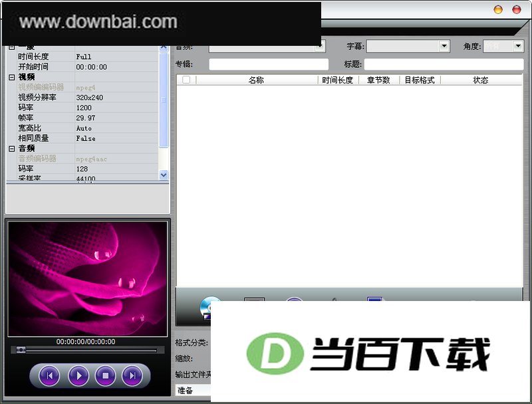Select the 开始时间 value 00:00:00

(92, 67)
